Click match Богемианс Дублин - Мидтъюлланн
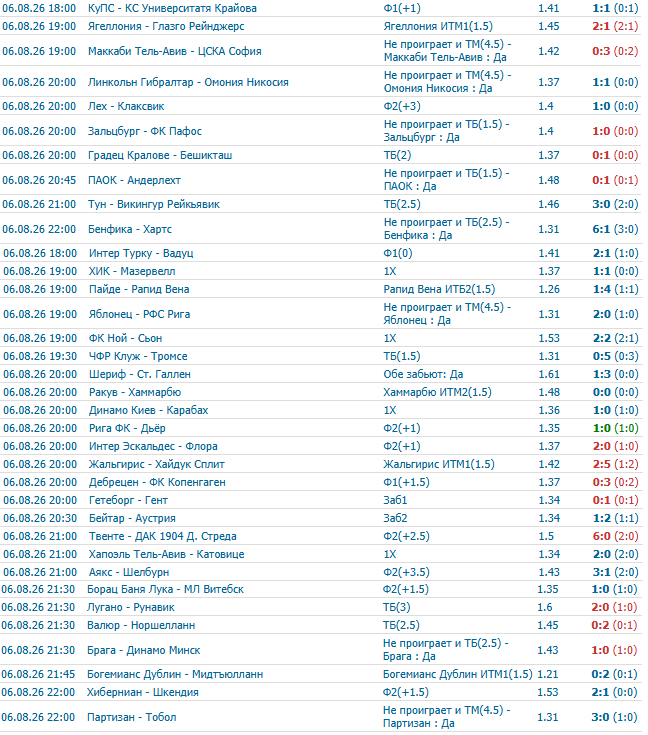Screen dimensions: 648x735 175,675
